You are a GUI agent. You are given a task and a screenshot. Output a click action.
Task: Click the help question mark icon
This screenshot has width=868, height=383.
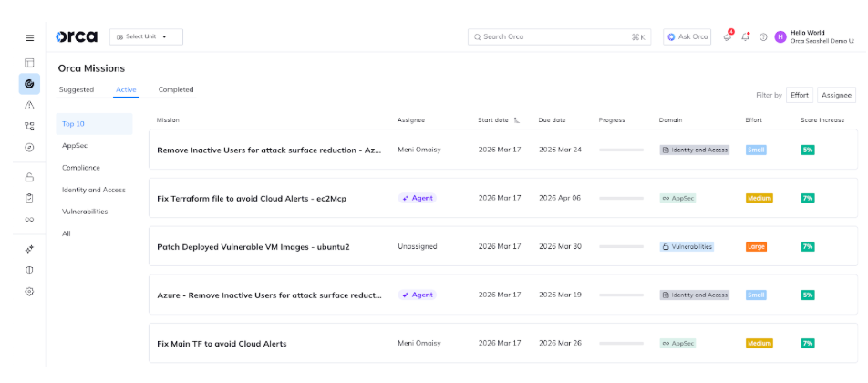763,37
